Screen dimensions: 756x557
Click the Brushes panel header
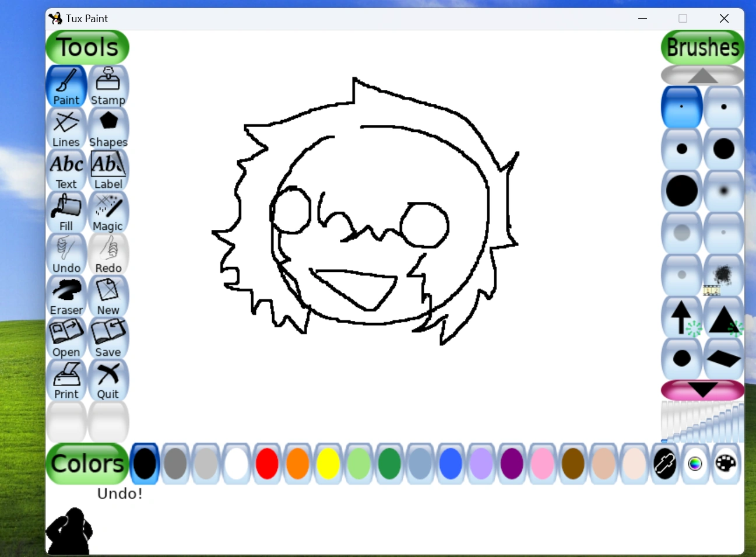(x=702, y=47)
